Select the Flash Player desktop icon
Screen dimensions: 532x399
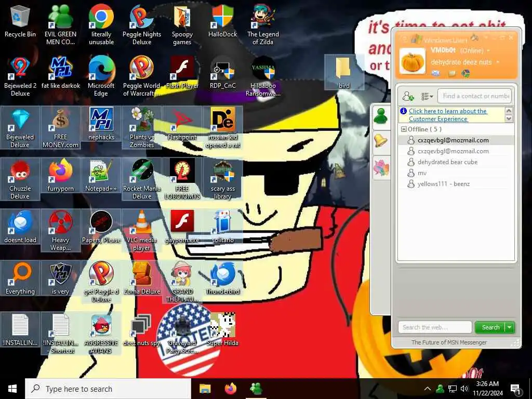pyautogui.click(x=182, y=73)
